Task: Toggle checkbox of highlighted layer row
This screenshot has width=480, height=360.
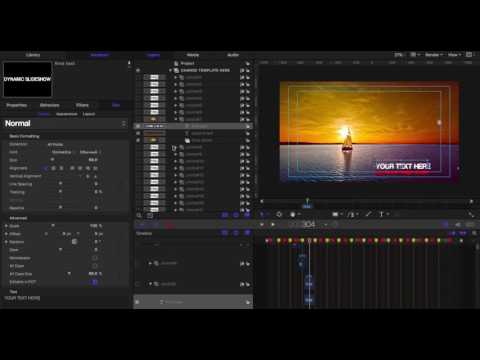Action: [x=138, y=126]
